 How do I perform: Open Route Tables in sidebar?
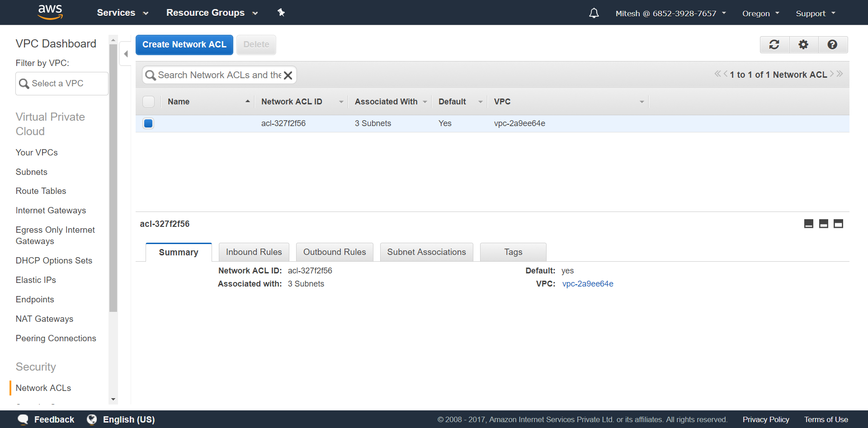click(x=41, y=191)
